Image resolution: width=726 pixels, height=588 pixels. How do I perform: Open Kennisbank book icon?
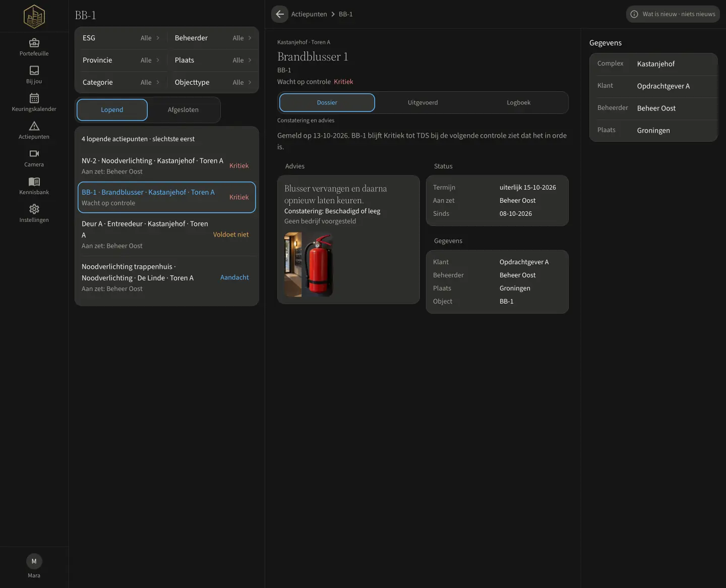coord(34,182)
